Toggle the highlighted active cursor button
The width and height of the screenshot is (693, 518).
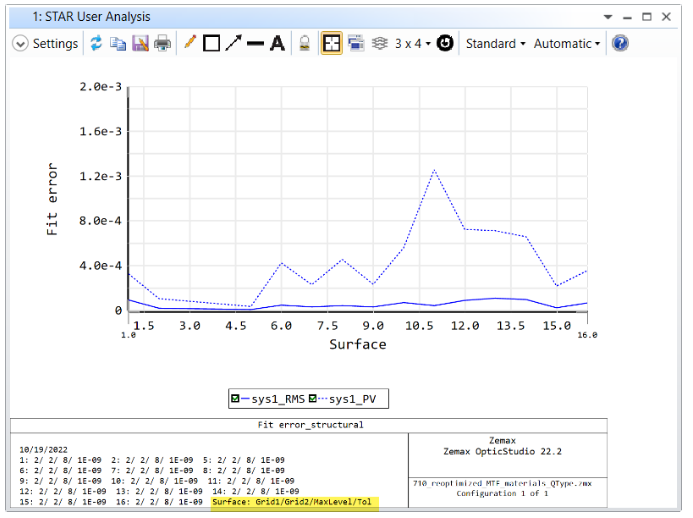pos(331,44)
